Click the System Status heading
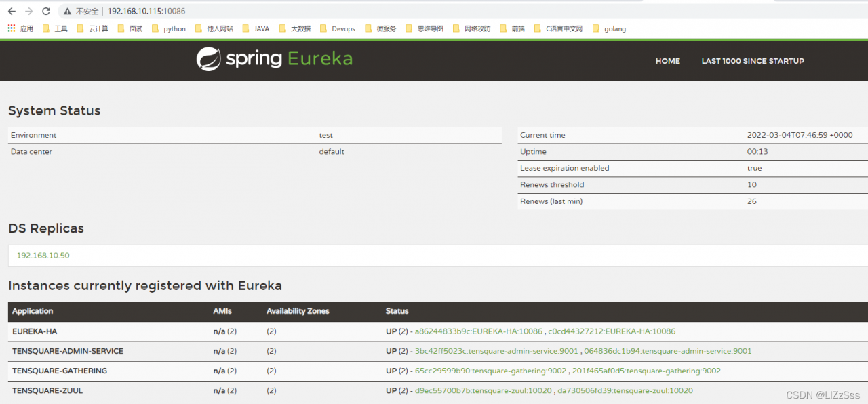This screenshot has width=868, height=404. (54, 110)
